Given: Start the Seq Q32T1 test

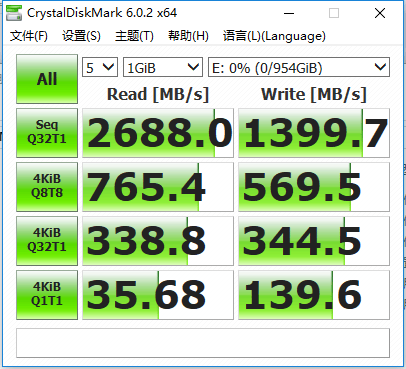Looking at the screenshot, I should (47, 133).
